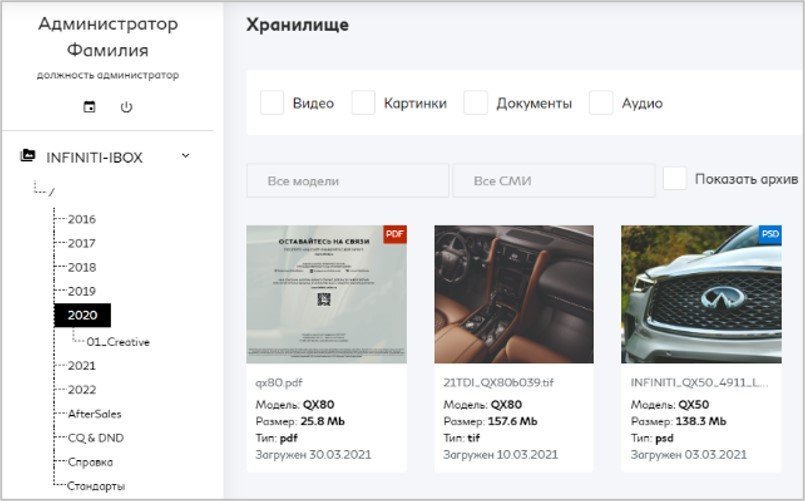Image resolution: width=805 pixels, height=501 pixels.
Task: Open the 2021 folder
Action: coord(82,365)
